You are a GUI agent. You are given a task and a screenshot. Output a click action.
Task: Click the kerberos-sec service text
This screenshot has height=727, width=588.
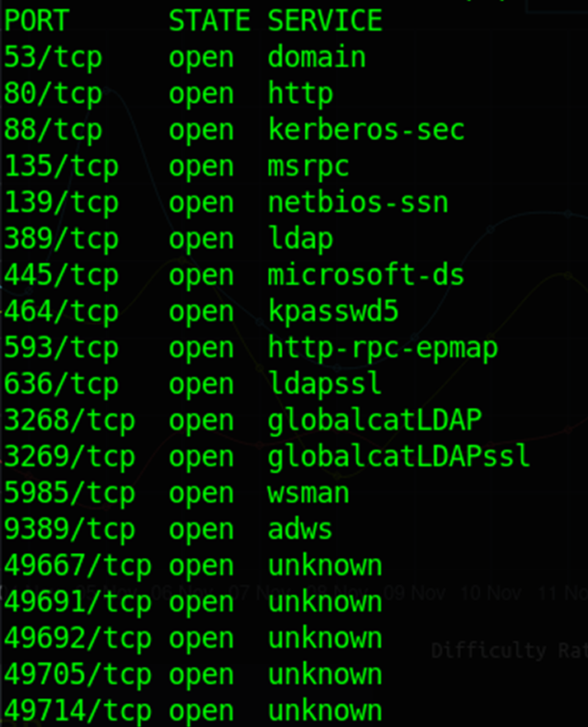[x=366, y=130]
